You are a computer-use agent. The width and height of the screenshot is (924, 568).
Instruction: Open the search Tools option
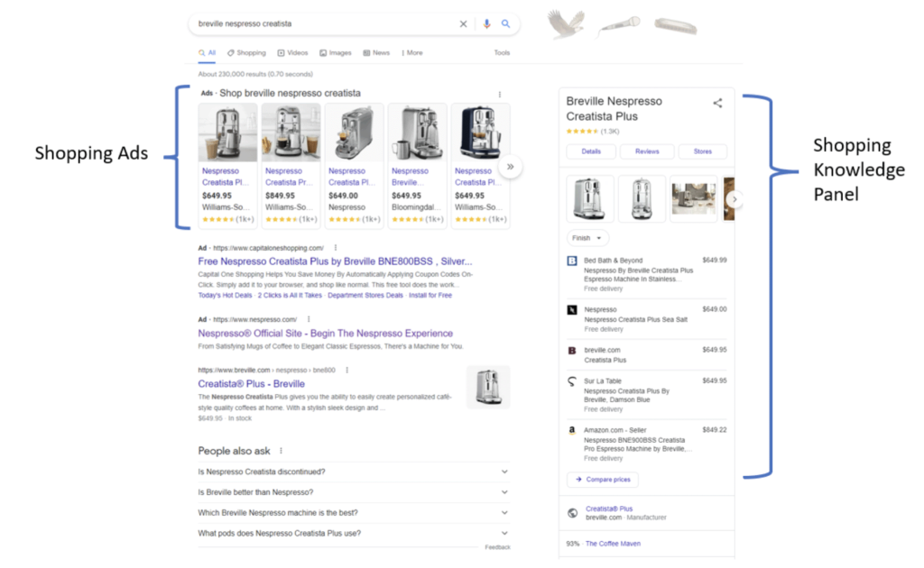tap(502, 53)
